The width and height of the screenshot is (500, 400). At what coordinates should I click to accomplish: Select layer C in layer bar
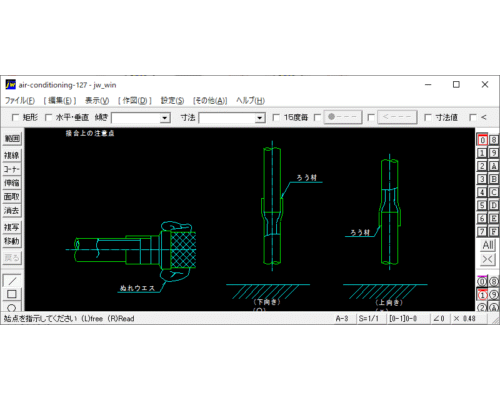coord(494,192)
